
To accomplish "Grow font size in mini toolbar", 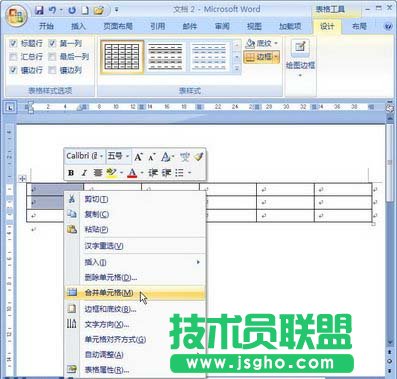I will point(138,157).
